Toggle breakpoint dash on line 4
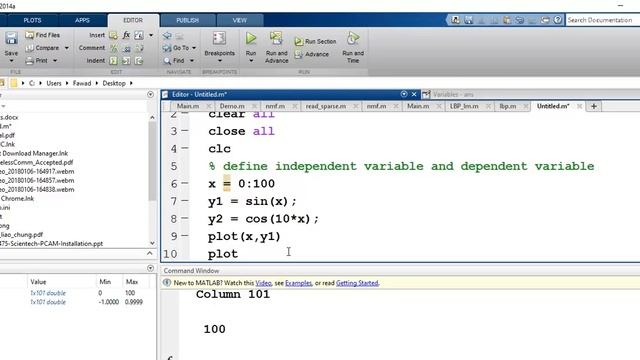The width and height of the screenshot is (640, 360). tap(185, 148)
